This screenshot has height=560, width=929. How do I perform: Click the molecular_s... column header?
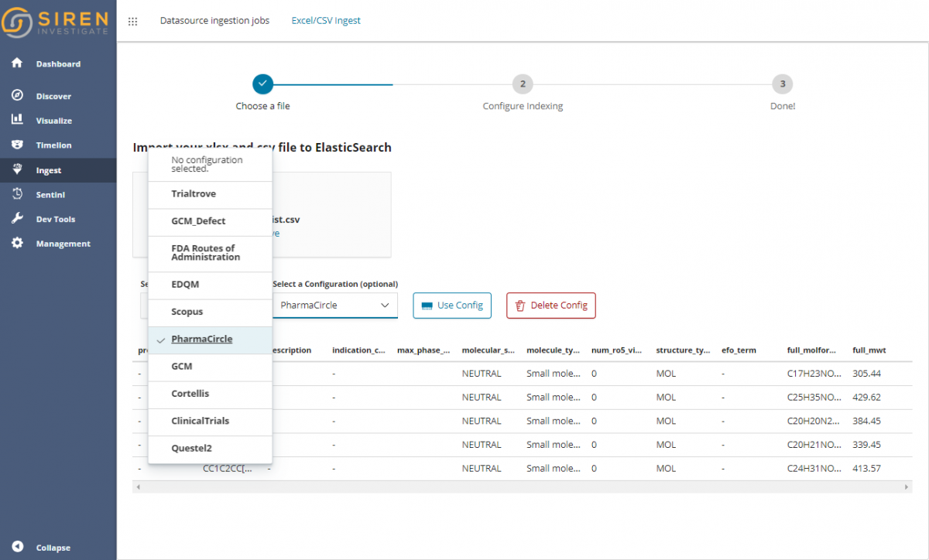click(488, 350)
